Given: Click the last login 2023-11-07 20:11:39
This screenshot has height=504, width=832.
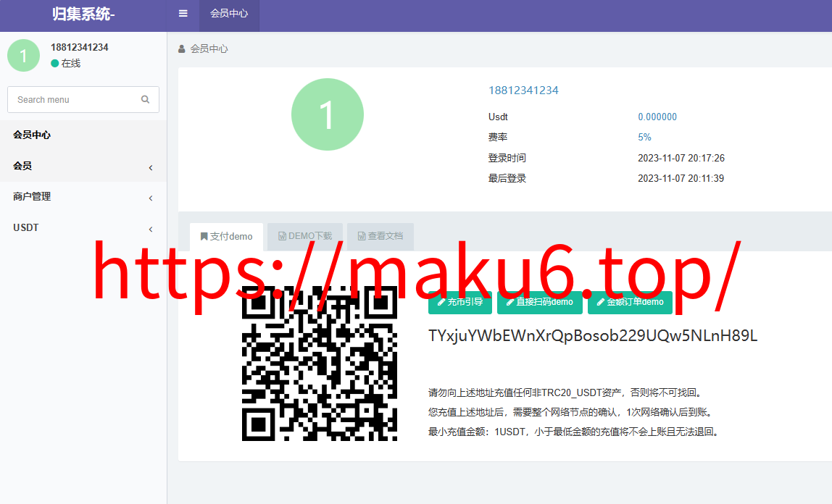Looking at the screenshot, I should tap(681, 179).
